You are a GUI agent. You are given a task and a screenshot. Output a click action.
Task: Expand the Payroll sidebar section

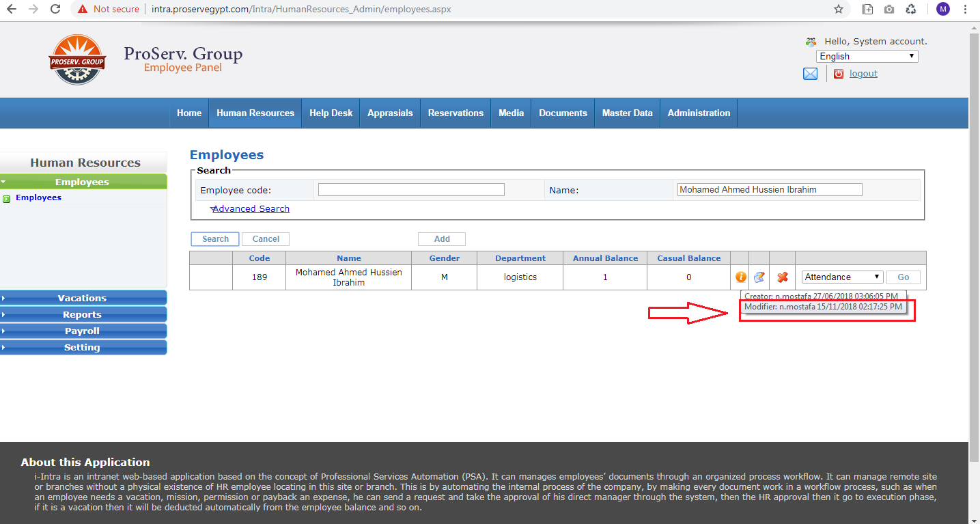[83, 331]
